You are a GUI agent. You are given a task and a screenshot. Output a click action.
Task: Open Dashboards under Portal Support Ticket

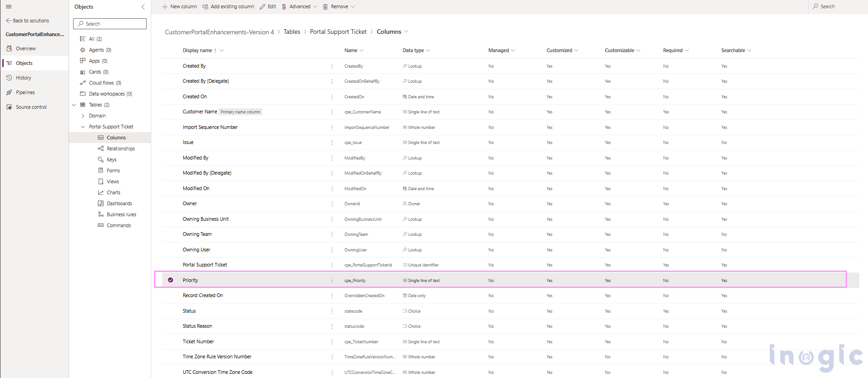pos(119,203)
